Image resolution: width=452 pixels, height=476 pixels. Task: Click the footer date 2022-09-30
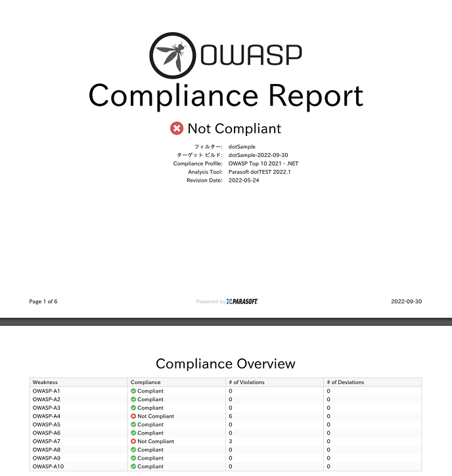pyautogui.click(x=407, y=301)
